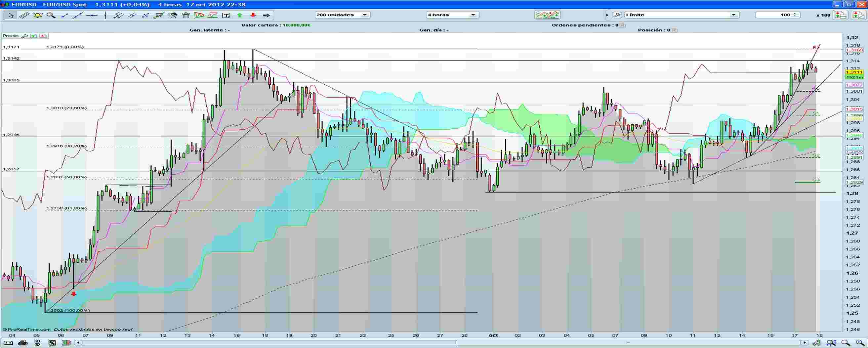The height and width of the screenshot is (348, 868).
Task: Select the zoom magnifier tool
Action: [51, 15]
